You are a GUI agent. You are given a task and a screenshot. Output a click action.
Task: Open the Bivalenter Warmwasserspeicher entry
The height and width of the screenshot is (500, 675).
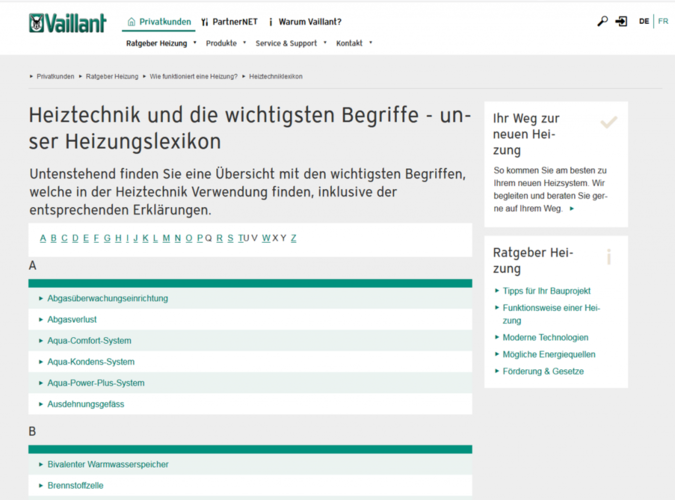point(250,464)
